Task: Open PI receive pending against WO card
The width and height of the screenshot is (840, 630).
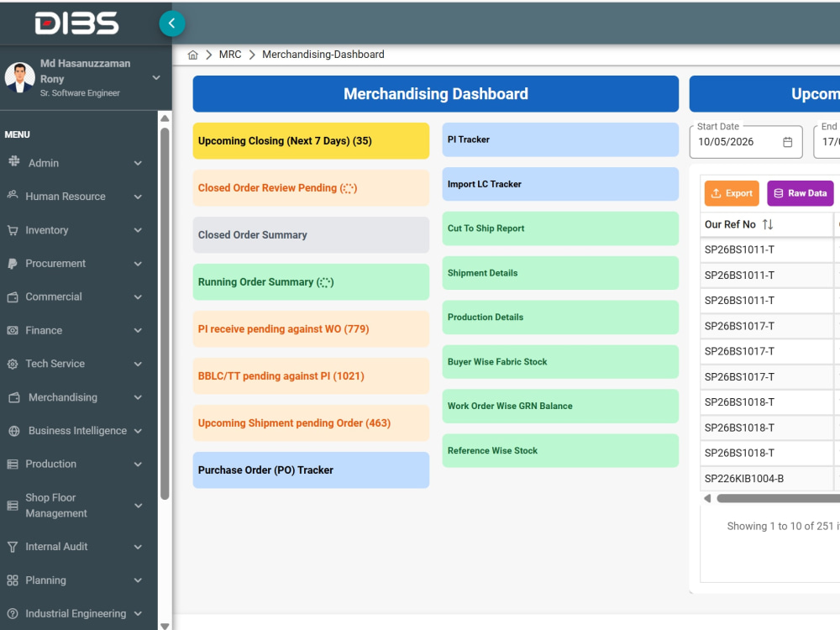Action: click(x=311, y=329)
